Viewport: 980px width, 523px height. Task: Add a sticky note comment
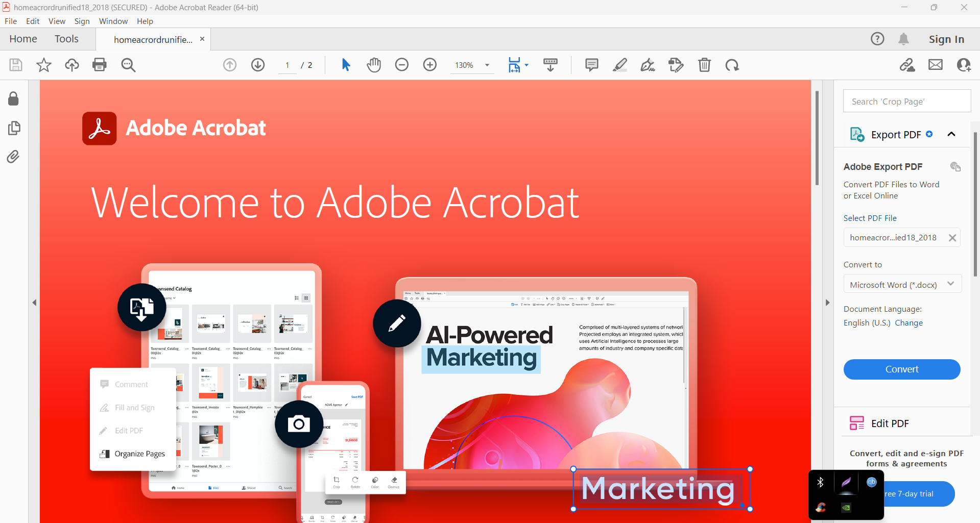592,65
